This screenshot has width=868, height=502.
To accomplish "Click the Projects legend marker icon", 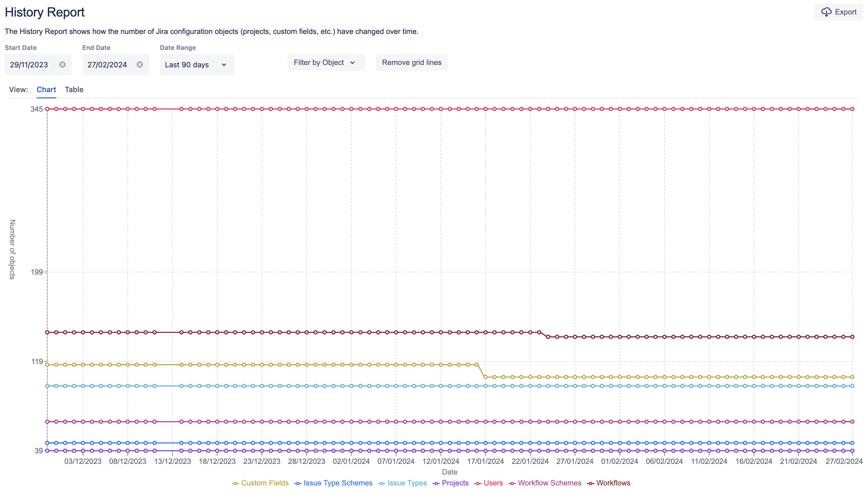I will pyautogui.click(x=436, y=483).
